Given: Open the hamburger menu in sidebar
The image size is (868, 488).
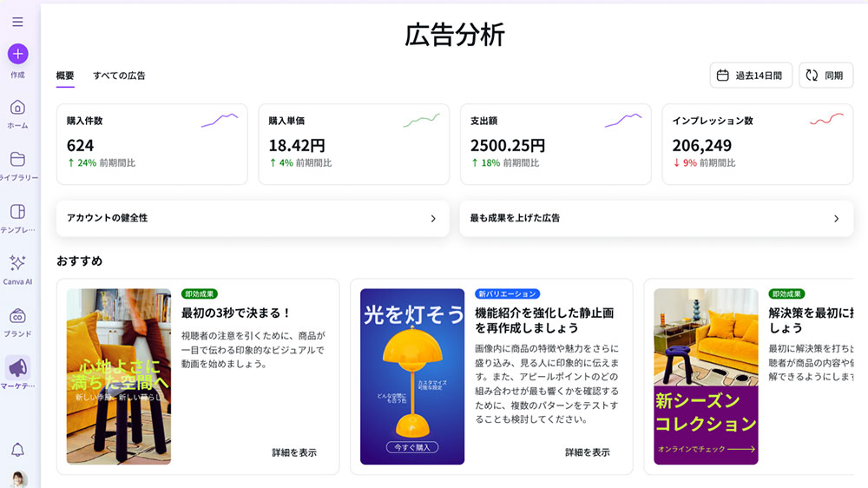Looking at the screenshot, I should [x=17, y=22].
